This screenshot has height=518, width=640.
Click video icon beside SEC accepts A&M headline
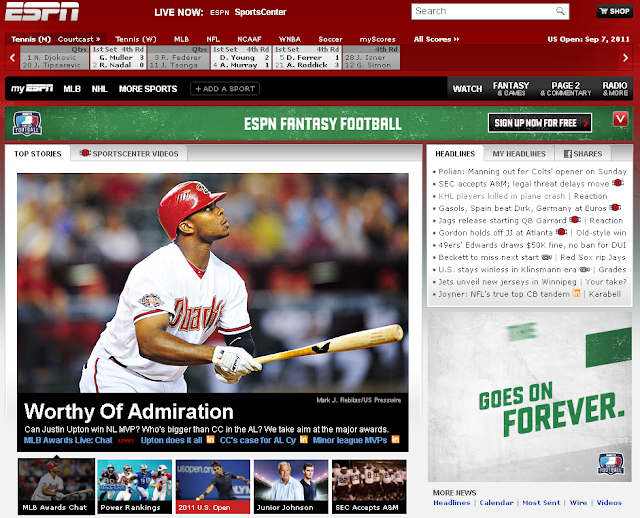[618, 183]
